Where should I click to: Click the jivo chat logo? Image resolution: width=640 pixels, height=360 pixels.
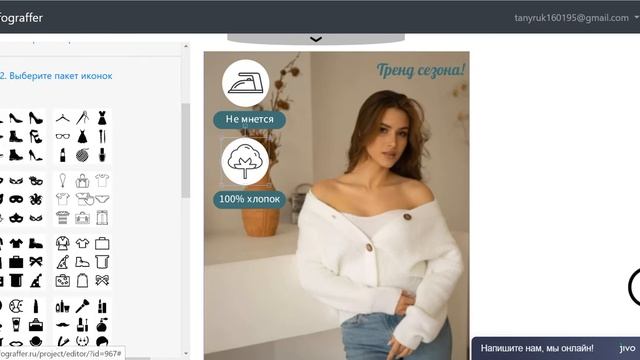tap(627, 348)
